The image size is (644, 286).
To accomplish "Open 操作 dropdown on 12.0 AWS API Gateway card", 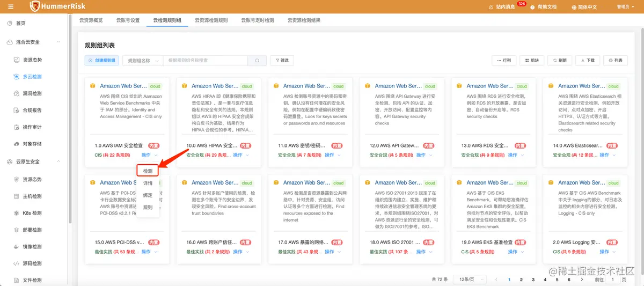I will point(424,155).
